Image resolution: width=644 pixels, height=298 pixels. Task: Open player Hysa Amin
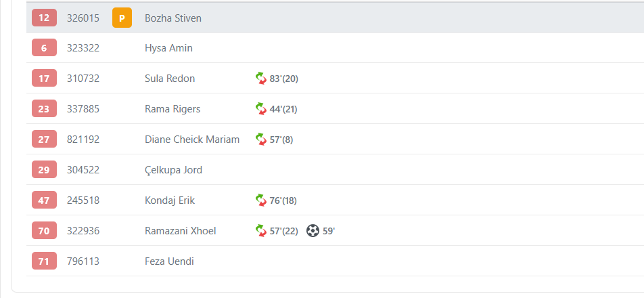168,48
